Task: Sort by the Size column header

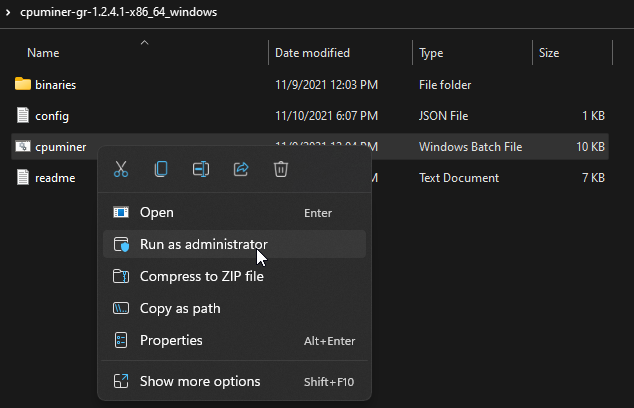Action: point(549,53)
